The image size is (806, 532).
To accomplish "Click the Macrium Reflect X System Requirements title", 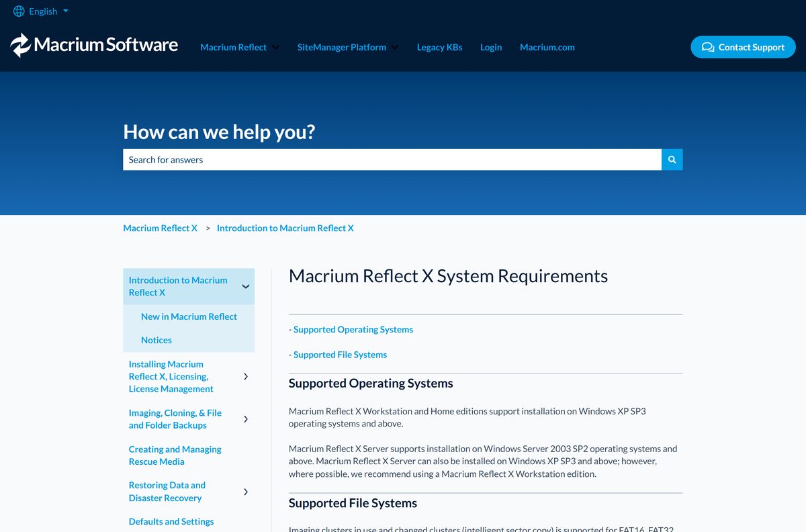I will click(448, 276).
